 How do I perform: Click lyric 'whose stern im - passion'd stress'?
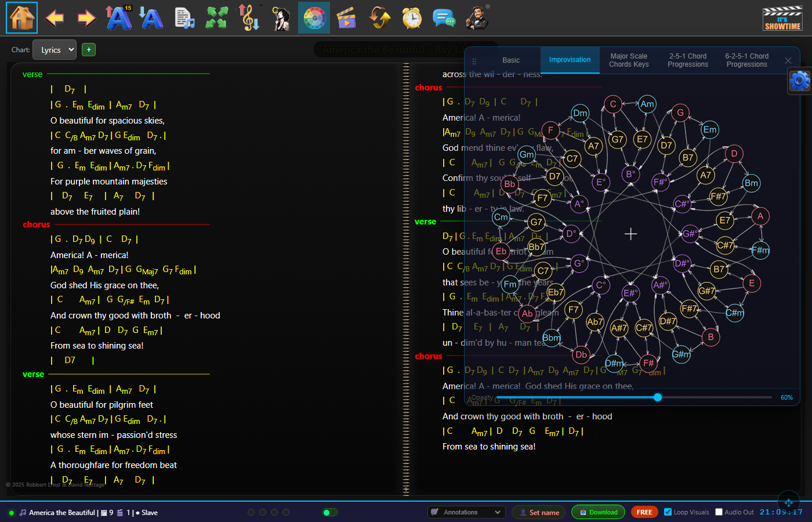114,435
